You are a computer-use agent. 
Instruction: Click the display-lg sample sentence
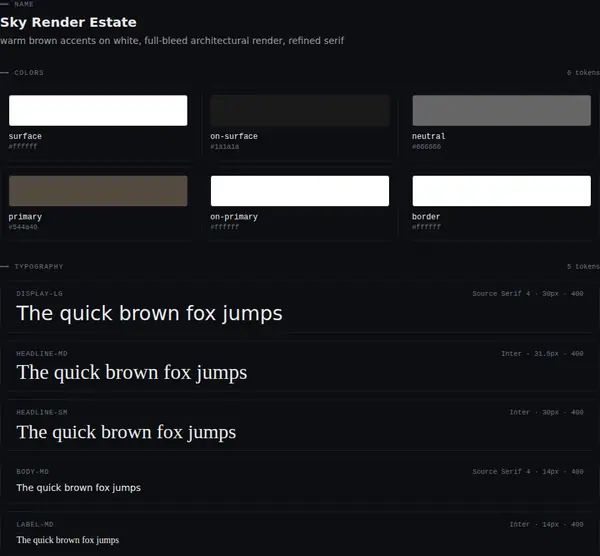(149, 313)
